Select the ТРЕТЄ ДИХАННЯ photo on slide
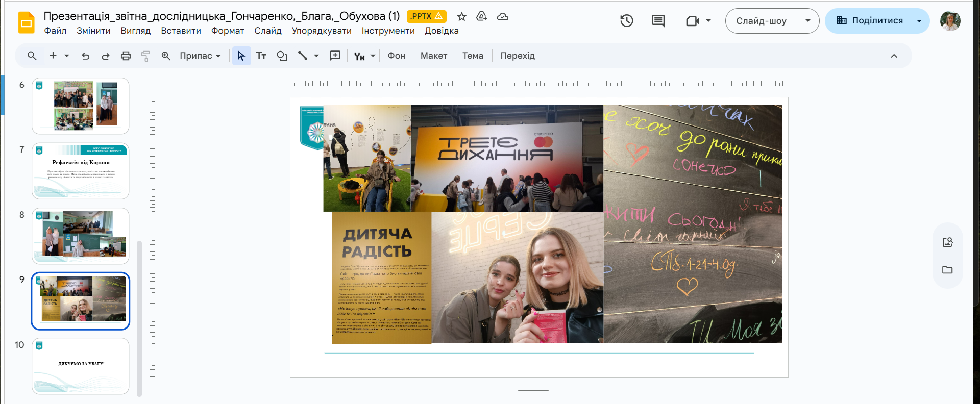Screen dimensions: 980x404 [507, 158]
